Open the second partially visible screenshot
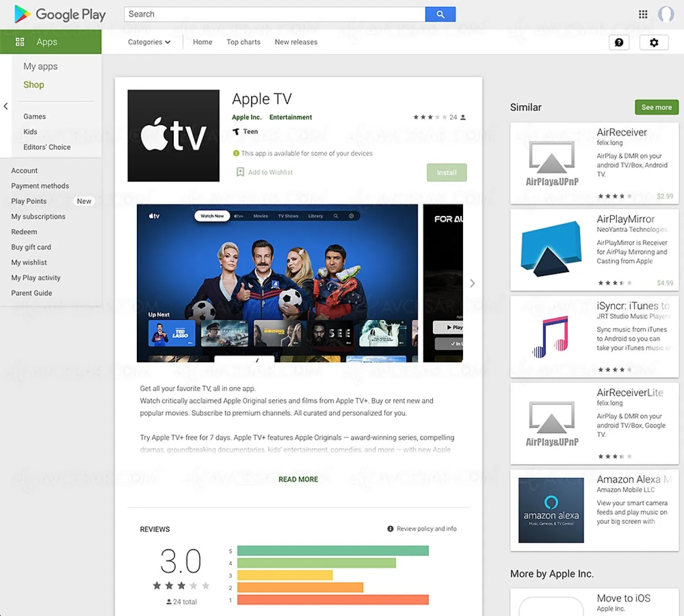Screen dimensions: 684x616 pyautogui.click(x=443, y=283)
